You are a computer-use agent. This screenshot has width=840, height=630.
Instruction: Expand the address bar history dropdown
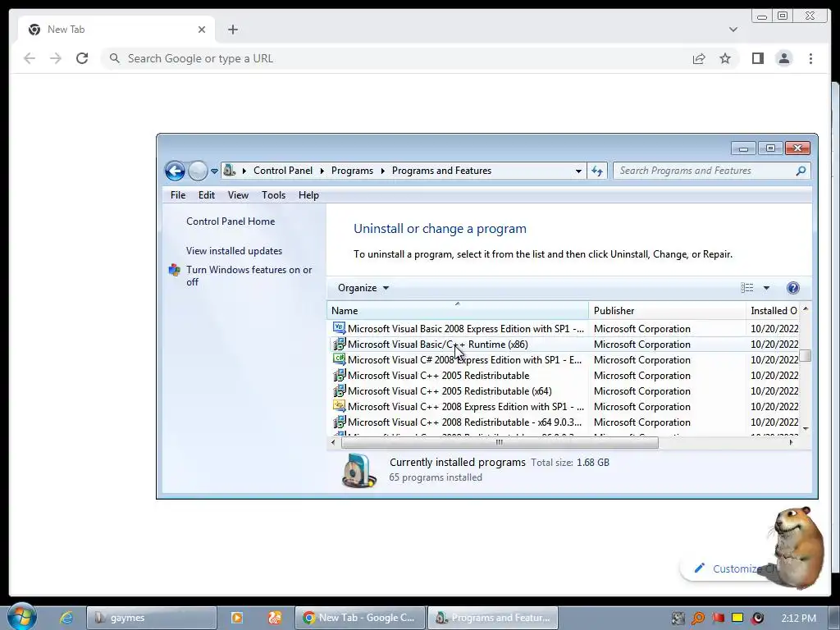tap(578, 171)
